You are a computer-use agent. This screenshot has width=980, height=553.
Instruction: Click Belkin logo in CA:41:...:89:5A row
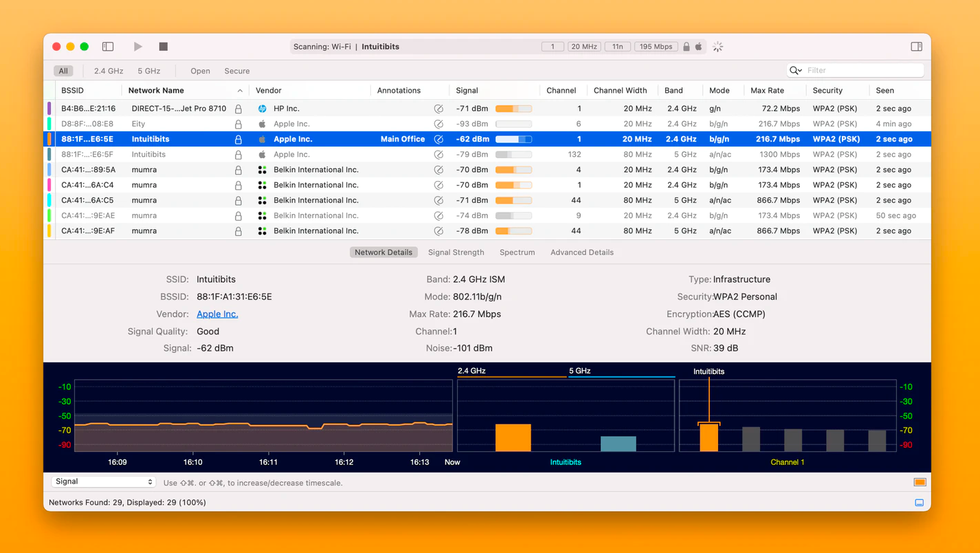[x=262, y=170]
